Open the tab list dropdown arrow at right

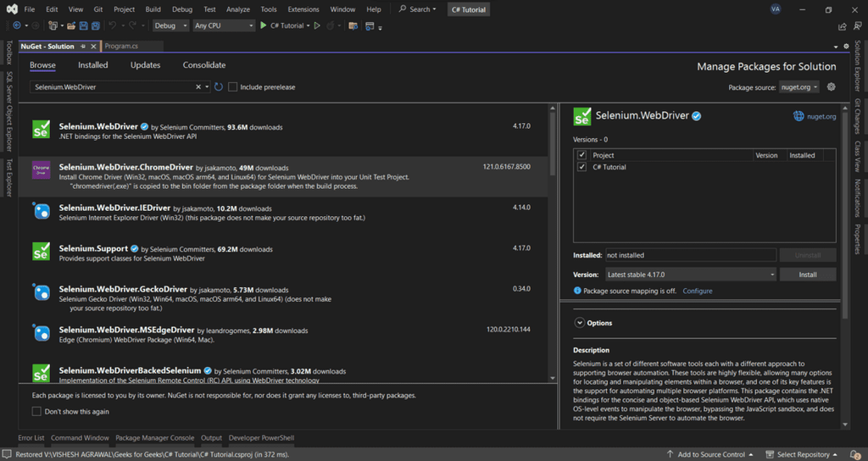pyautogui.click(x=836, y=47)
